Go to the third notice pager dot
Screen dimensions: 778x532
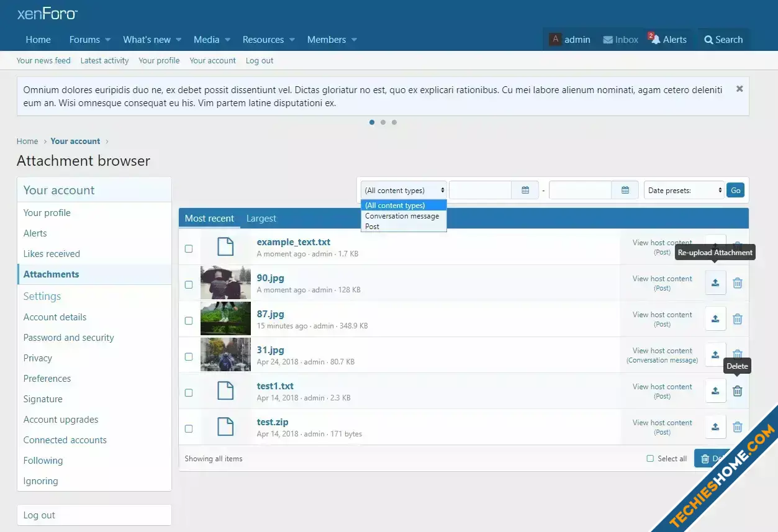coord(394,122)
